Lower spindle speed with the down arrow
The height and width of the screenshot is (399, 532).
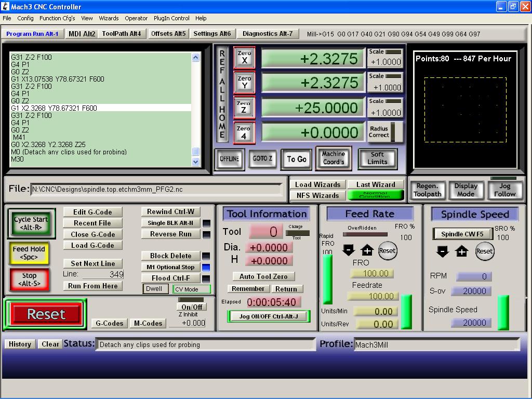[442, 251]
